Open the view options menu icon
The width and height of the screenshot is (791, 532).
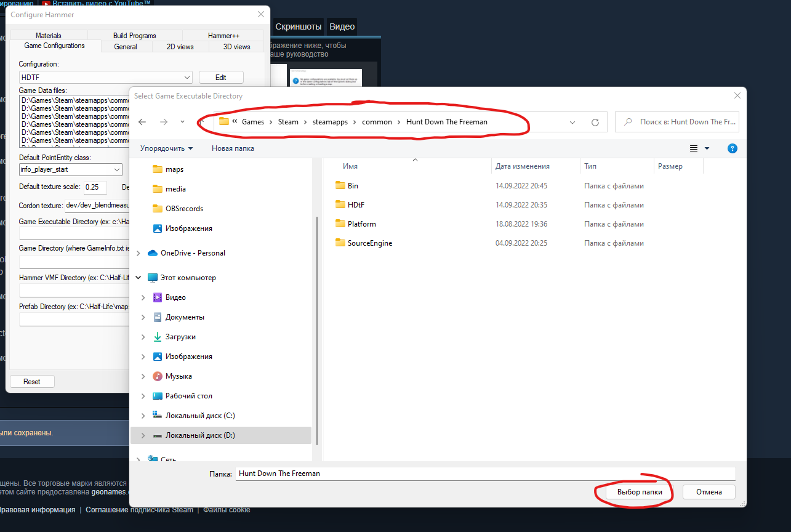[x=694, y=148]
